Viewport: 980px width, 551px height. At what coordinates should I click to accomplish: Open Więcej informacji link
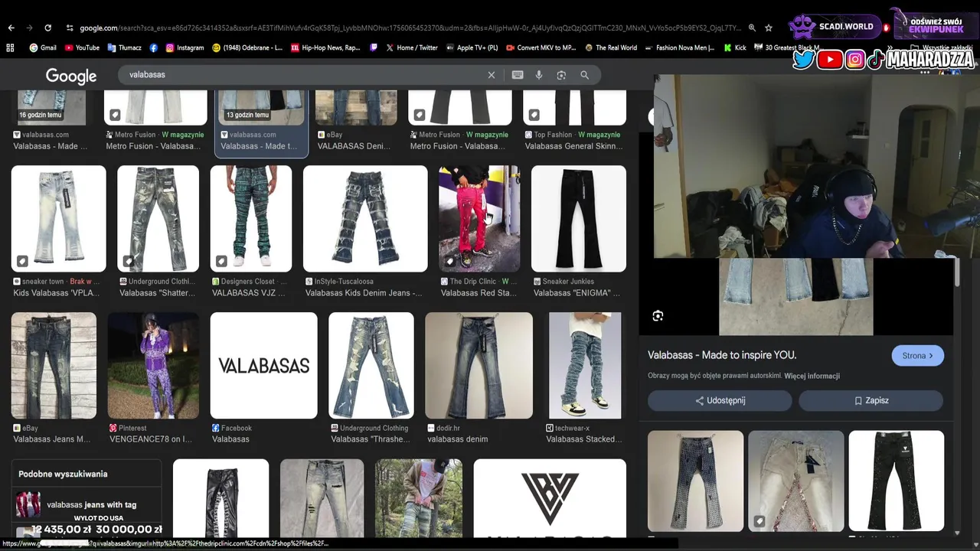tap(812, 376)
